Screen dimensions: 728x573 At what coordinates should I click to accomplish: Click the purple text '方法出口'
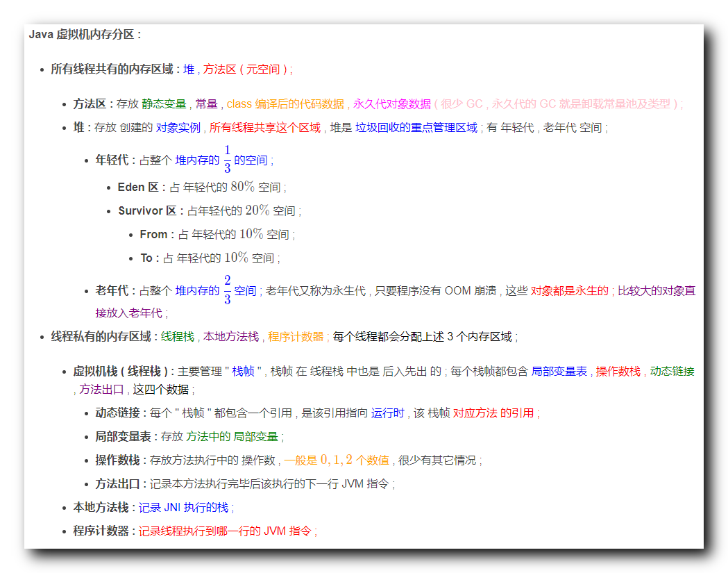point(101,390)
